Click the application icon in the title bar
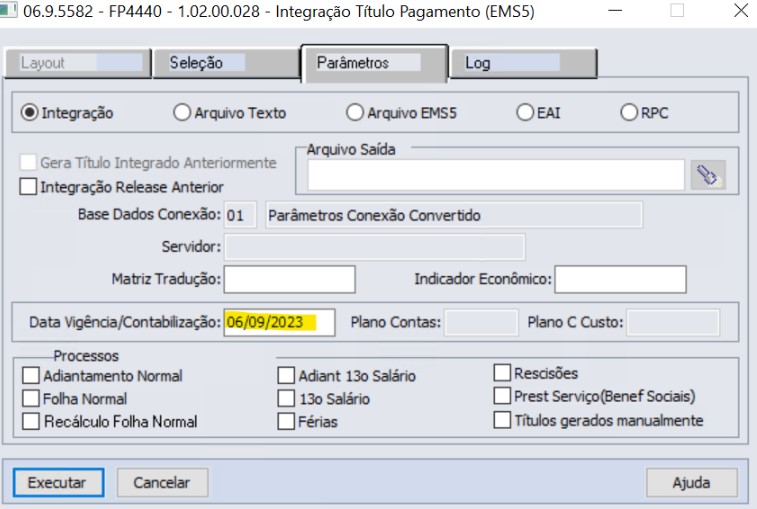757x509 pixels. click(8, 10)
